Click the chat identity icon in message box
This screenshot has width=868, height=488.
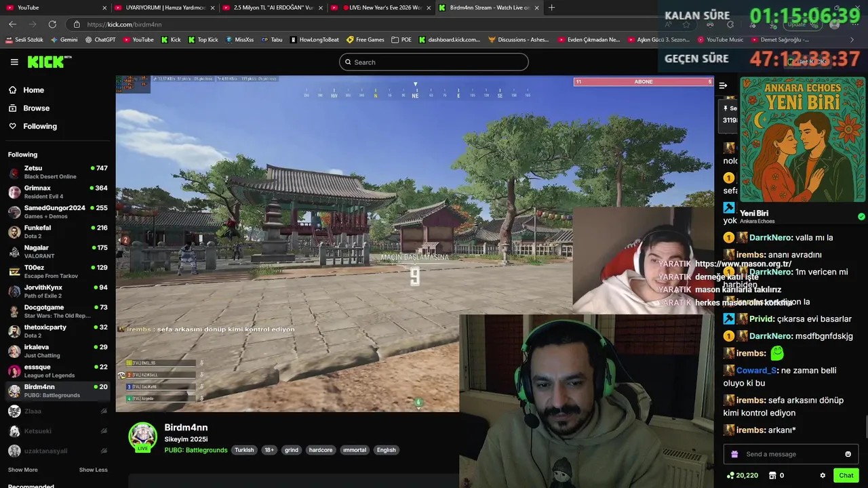pos(734,454)
